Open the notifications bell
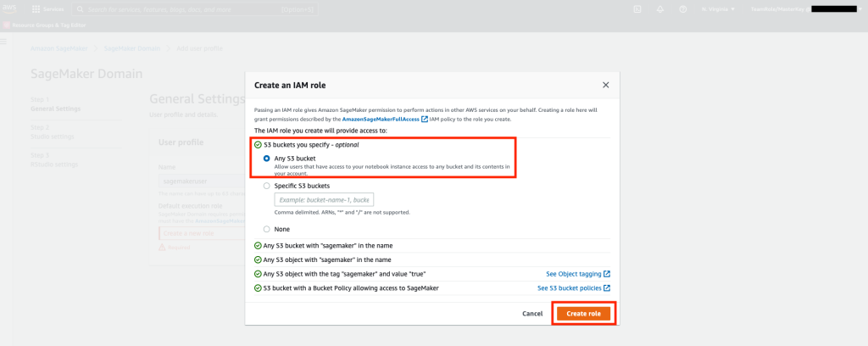The height and width of the screenshot is (346, 868). 659,9
